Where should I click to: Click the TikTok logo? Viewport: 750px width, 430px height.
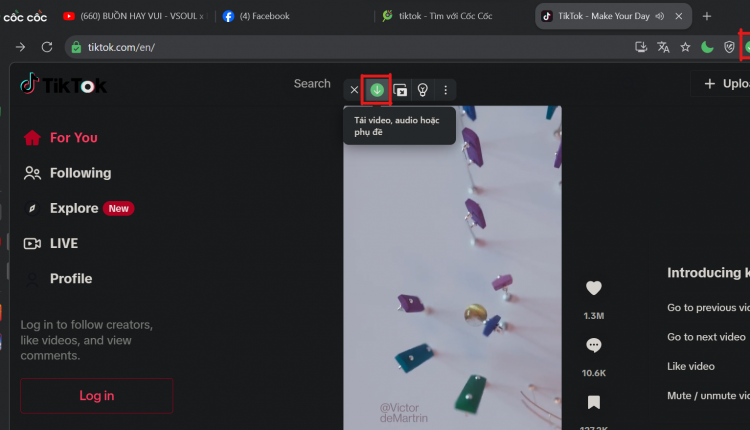point(63,85)
